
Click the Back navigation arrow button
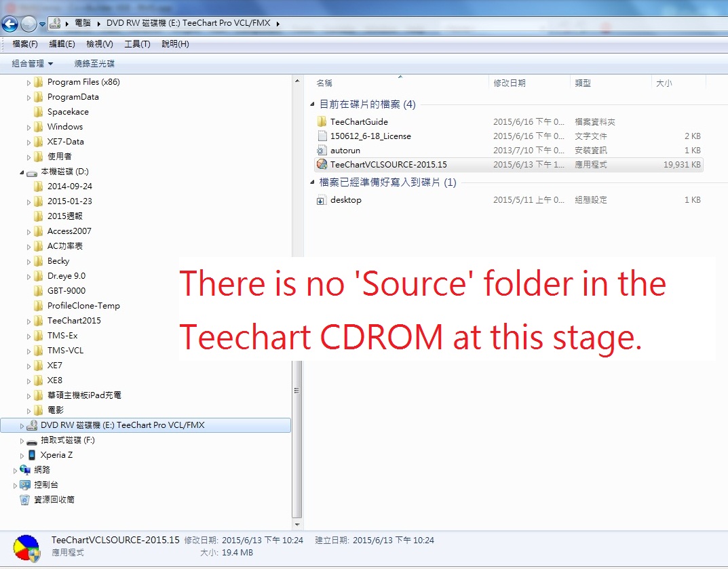click(x=9, y=24)
